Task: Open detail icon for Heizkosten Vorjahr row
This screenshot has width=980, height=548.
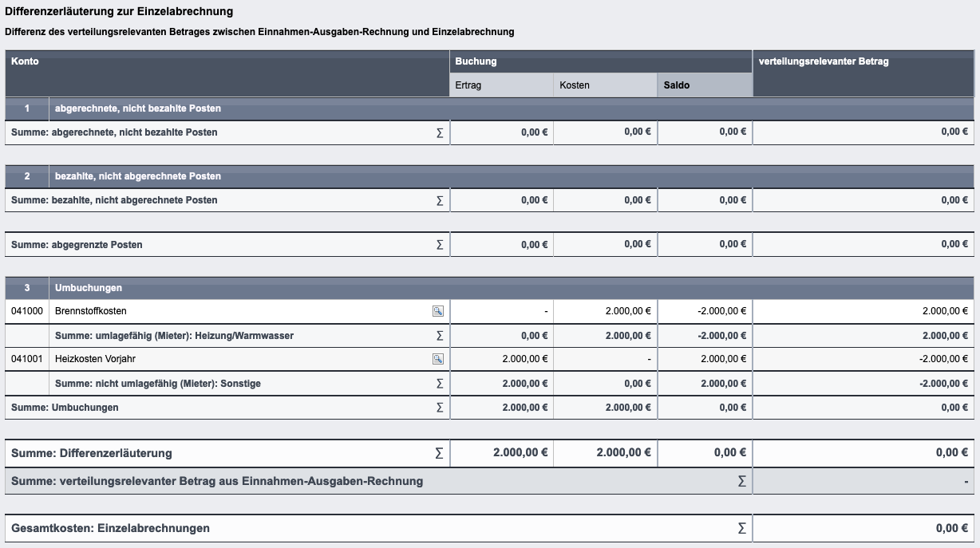Action: click(438, 359)
